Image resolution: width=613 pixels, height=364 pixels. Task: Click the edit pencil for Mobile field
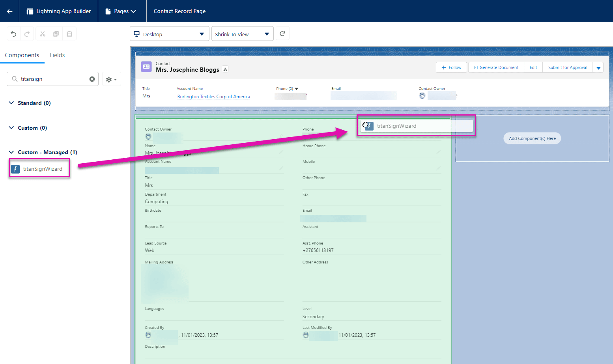tap(438, 168)
